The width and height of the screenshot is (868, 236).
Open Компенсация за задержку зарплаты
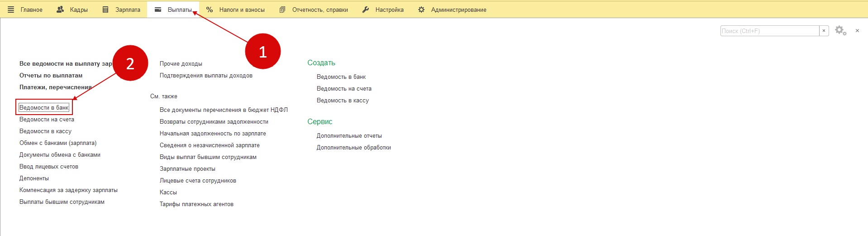click(68, 190)
